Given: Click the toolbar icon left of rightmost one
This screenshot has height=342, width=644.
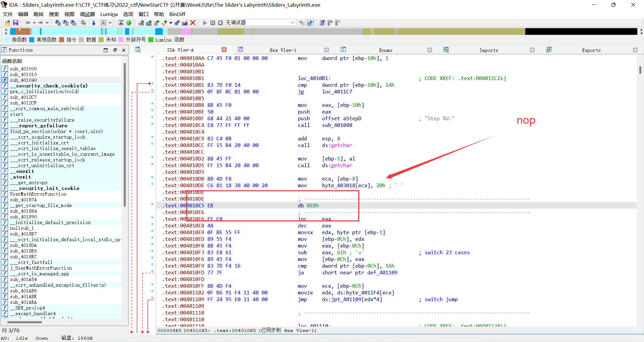Looking at the screenshot, I should [330, 23].
